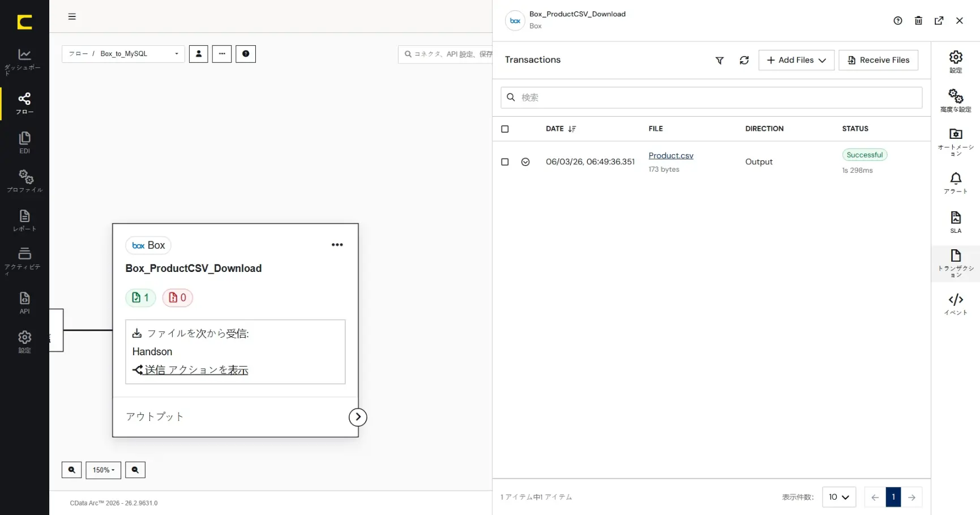Viewport: 980px width, 515px height.
Task: Click the user icon button beside flow selector
Action: [x=198, y=54]
